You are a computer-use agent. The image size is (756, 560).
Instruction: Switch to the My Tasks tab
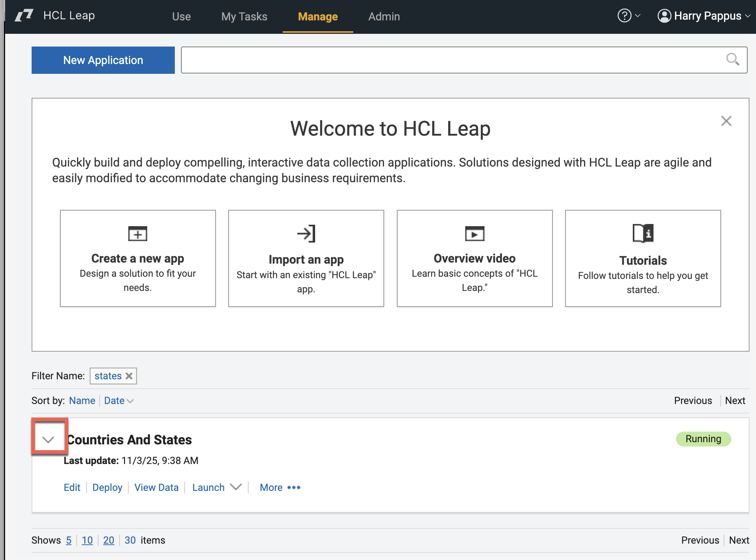244,16
